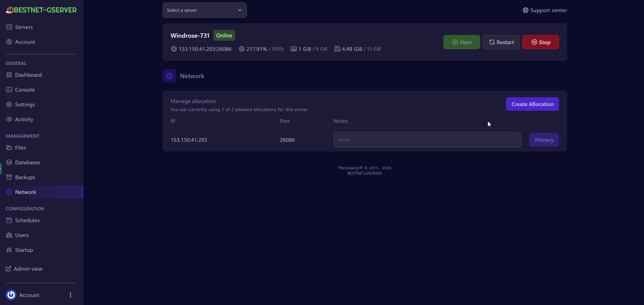This screenshot has width=644, height=305.
Task: Click the Primary allocation button
Action: 544,140
